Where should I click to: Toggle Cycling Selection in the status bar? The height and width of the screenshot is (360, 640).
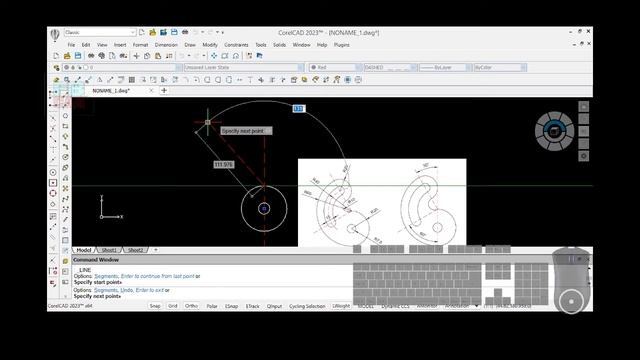pos(307,306)
